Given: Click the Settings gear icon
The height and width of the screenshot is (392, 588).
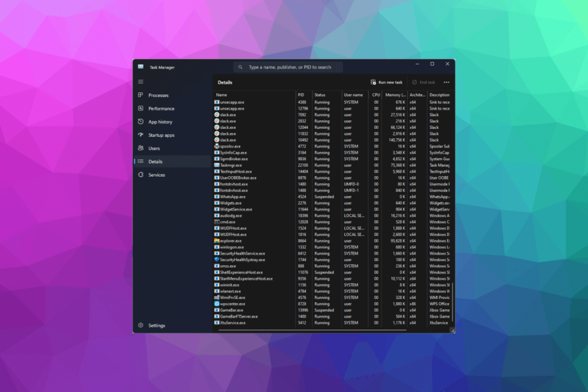Looking at the screenshot, I should pos(141,325).
